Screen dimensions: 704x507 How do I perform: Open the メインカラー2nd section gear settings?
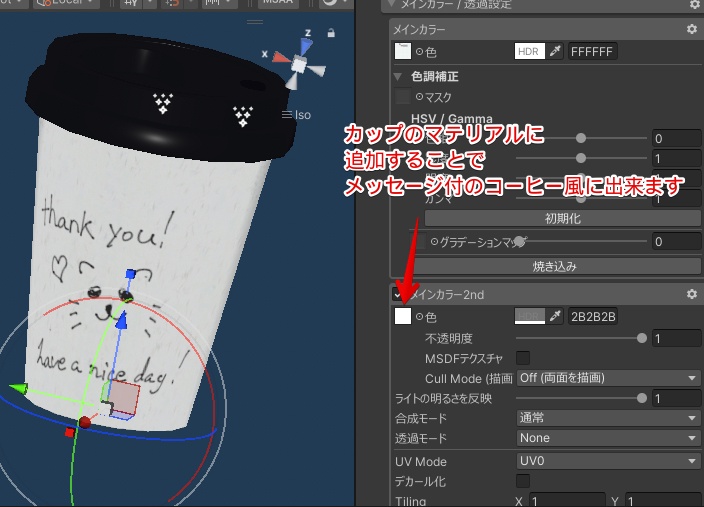click(691, 294)
